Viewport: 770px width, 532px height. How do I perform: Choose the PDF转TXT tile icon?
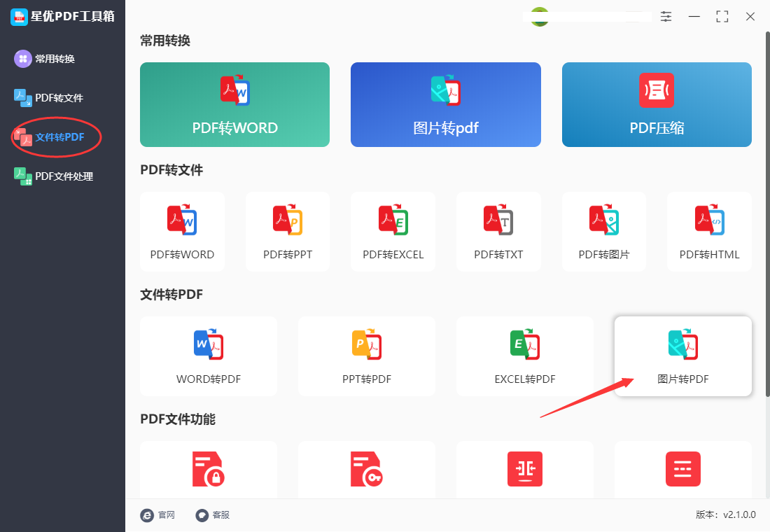(x=498, y=220)
